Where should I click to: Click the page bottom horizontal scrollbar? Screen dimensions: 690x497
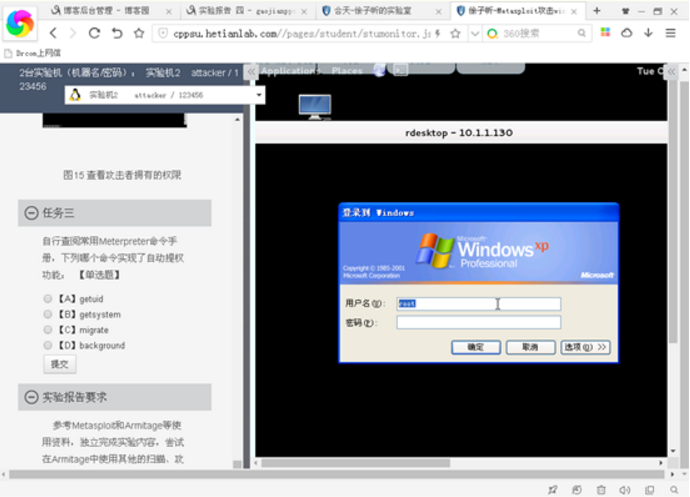(337, 475)
